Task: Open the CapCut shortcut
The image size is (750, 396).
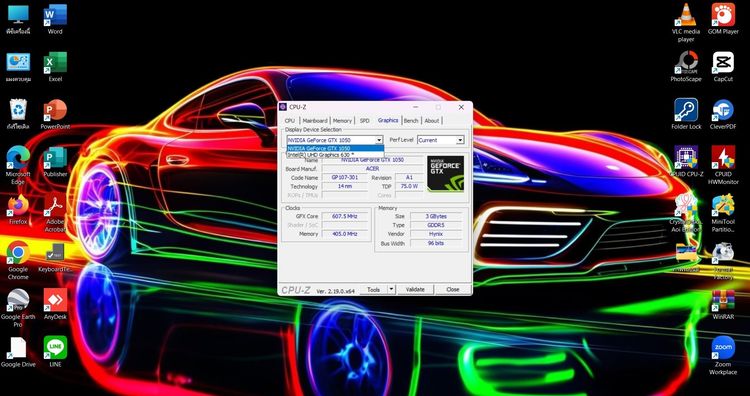Action: coord(723,66)
